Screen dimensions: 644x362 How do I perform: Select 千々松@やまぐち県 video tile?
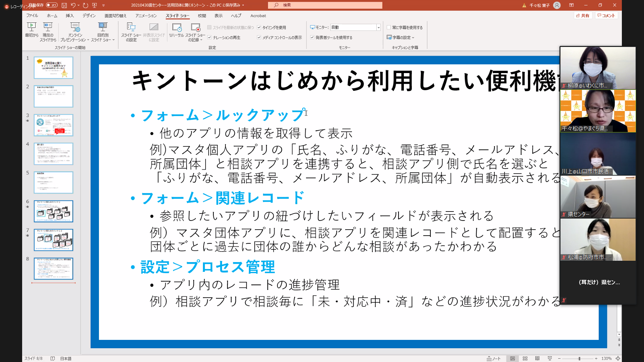598,111
